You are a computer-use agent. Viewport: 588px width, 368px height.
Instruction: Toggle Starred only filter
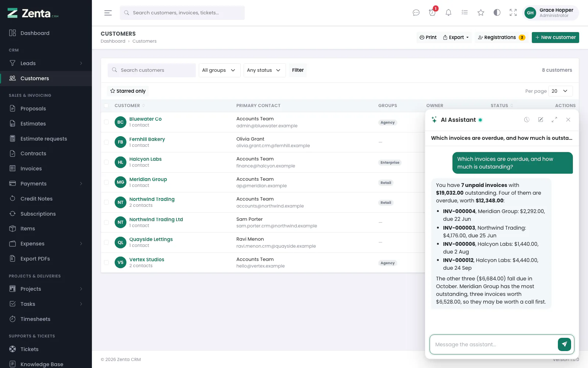pos(128,91)
